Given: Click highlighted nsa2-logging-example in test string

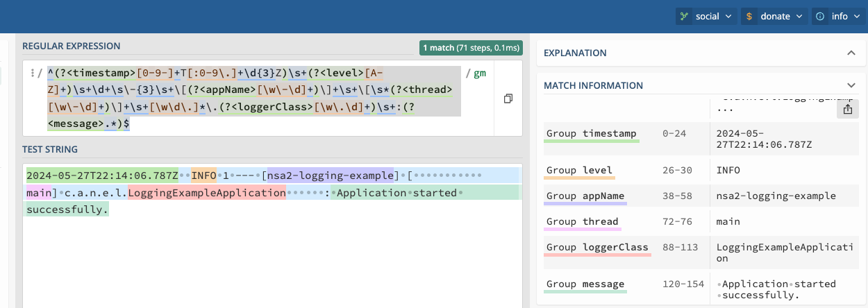Looking at the screenshot, I should coord(331,176).
